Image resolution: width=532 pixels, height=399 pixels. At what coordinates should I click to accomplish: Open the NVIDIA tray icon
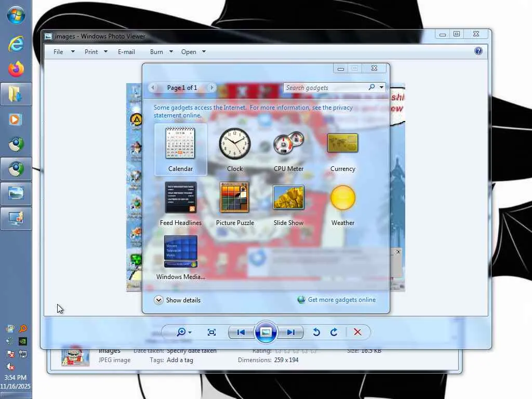(x=23, y=341)
